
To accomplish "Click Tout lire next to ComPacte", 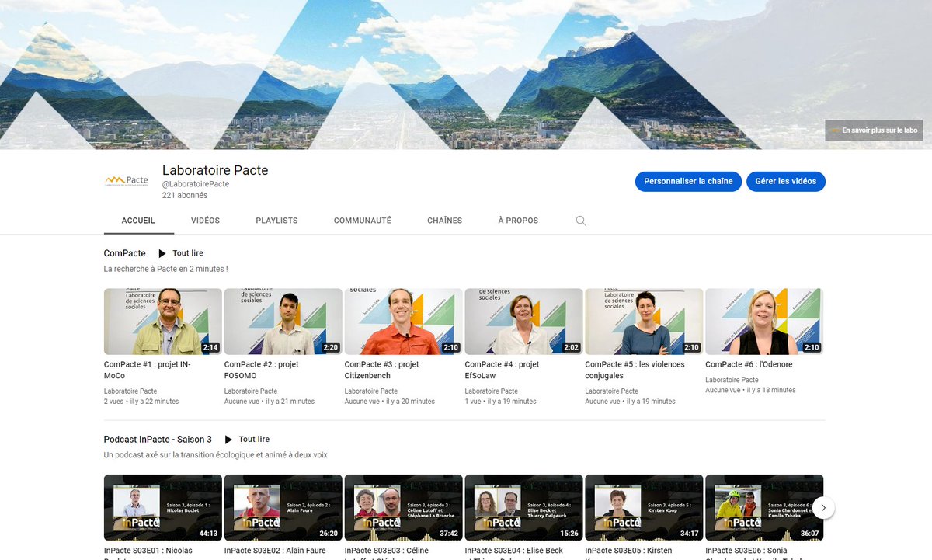I will pyautogui.click(x=188, y=253).
